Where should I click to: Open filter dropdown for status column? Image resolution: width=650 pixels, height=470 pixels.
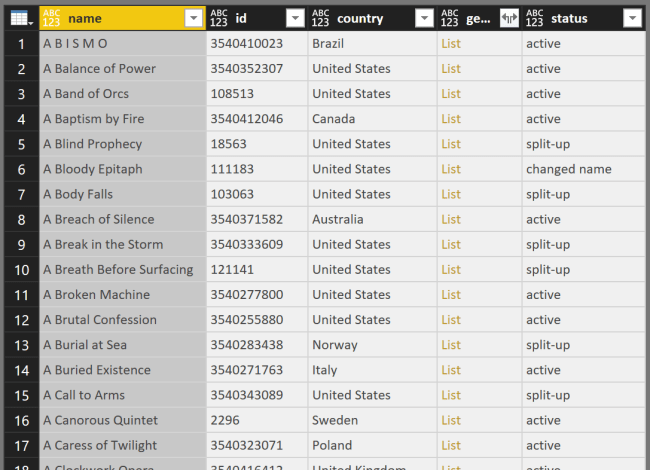point(630,18)
